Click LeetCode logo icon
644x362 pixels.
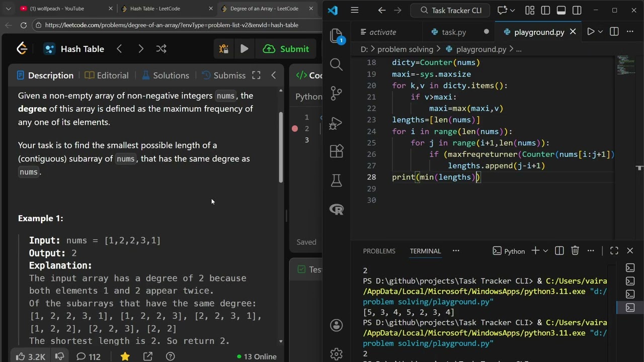pyautogui.click(x=22, y=49)
